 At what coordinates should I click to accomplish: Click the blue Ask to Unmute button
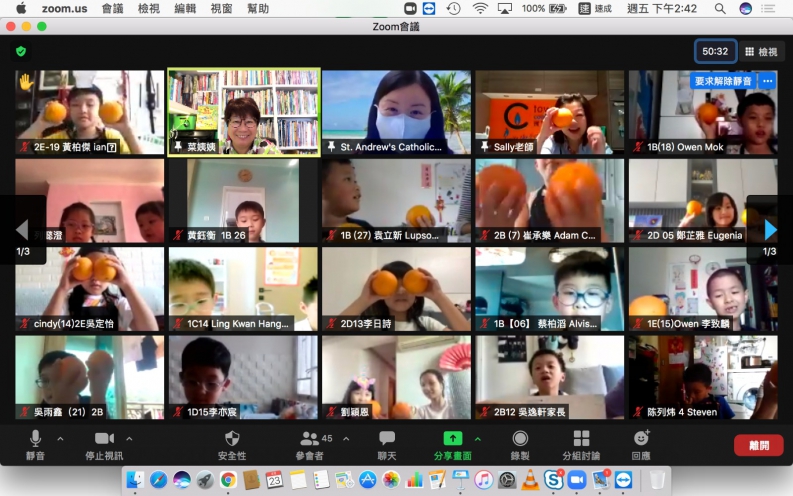pos(722,81)
